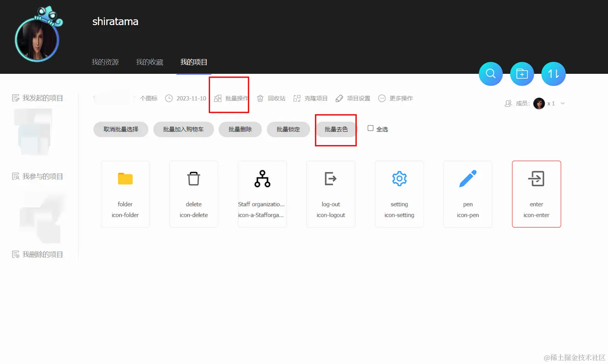Select the log-out icon

[331, 179]
